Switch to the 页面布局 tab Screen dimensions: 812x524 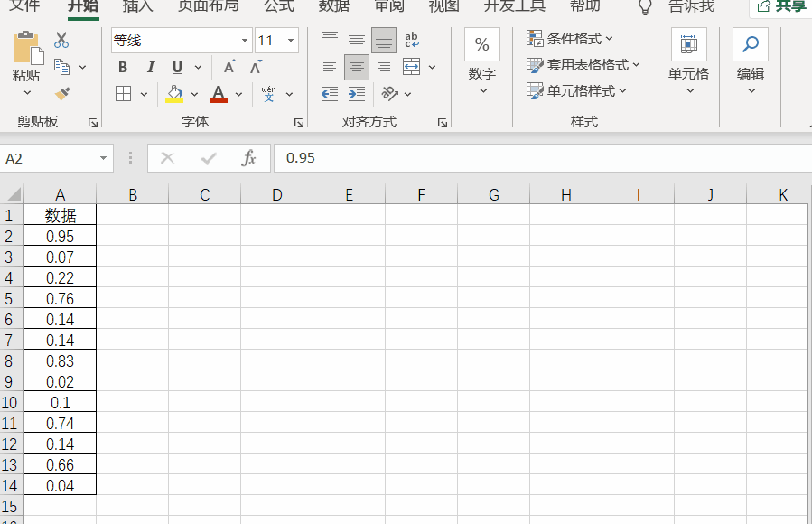208,5
